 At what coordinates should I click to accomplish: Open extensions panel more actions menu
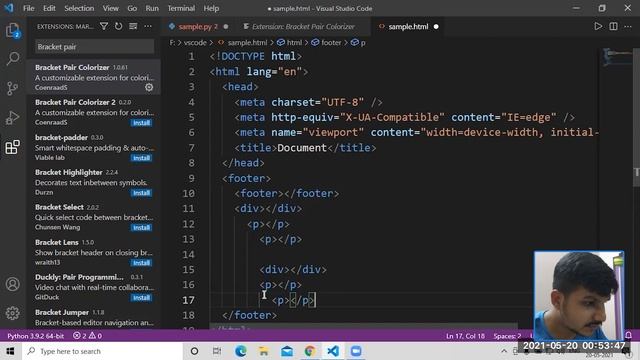pyautogui.click(x=148, y=27)
